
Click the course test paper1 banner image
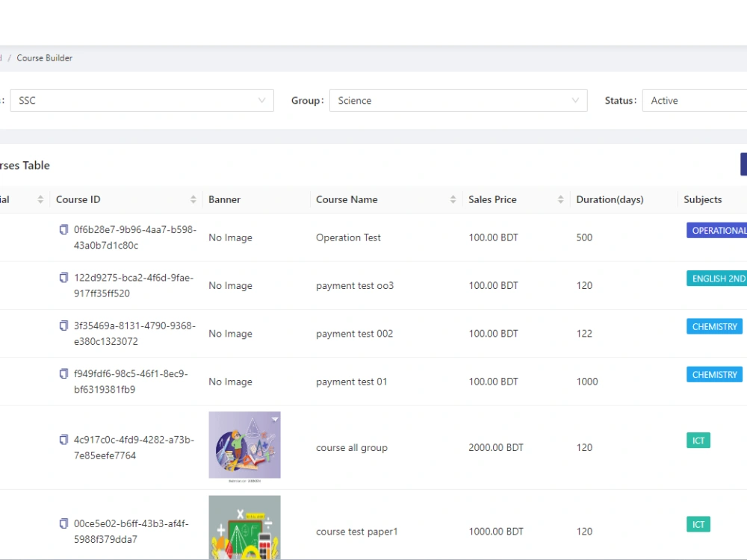pyautogui.click(x=245, y=530)
